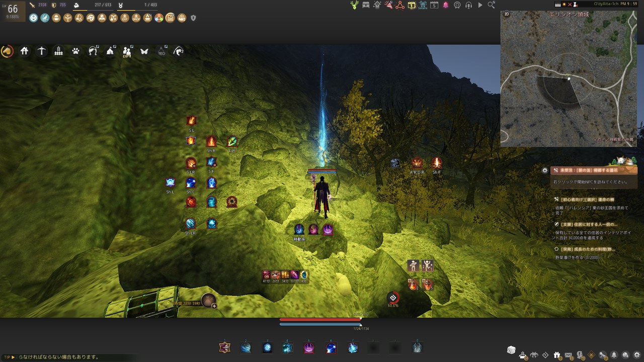Click the pink notification bell icon
Image resolution: width=644 pixels, height=362 pixels.
446,5
